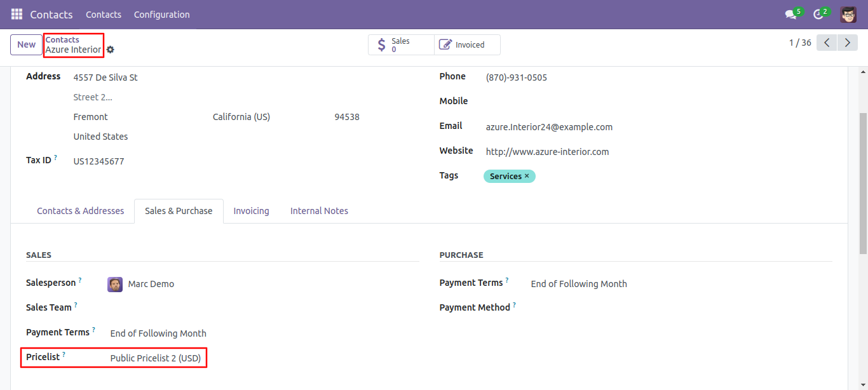Open the empty Payment Method dropdown
Viewport: 868px width, 390px height.
[681, 308]
